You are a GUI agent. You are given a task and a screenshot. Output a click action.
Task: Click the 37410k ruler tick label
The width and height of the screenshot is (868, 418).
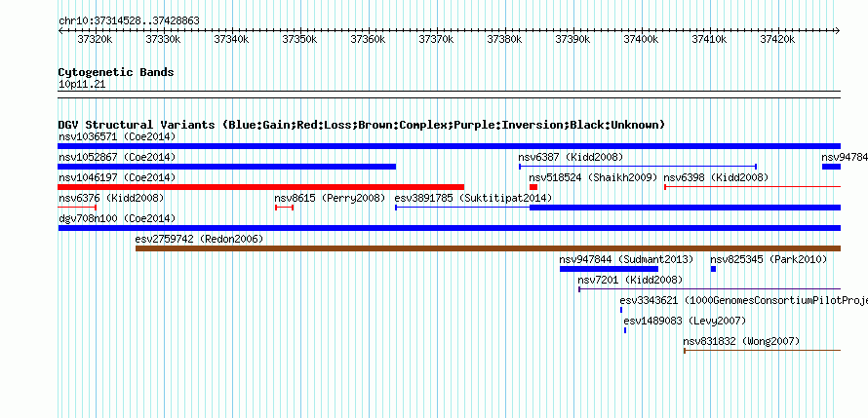click(710, 39)
